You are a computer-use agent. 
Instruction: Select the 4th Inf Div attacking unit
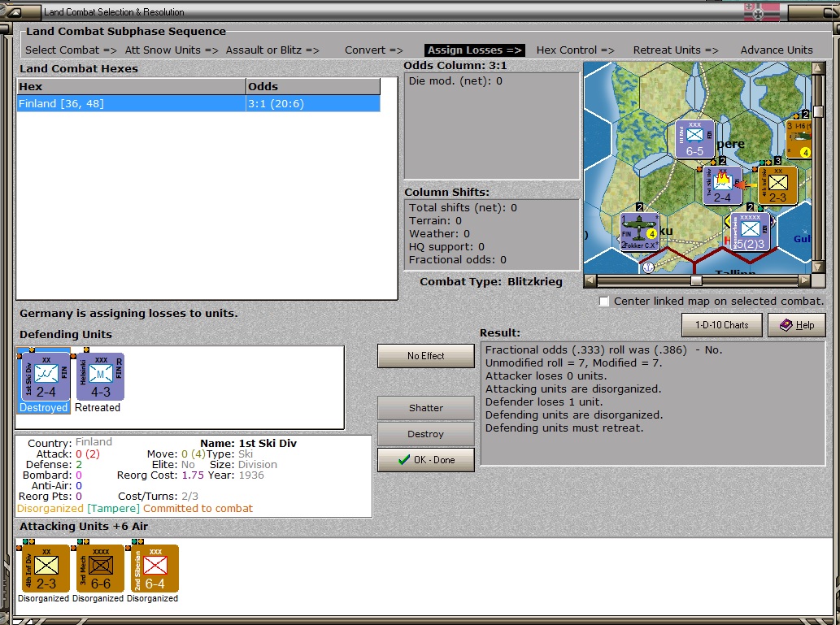click(46, 568)
